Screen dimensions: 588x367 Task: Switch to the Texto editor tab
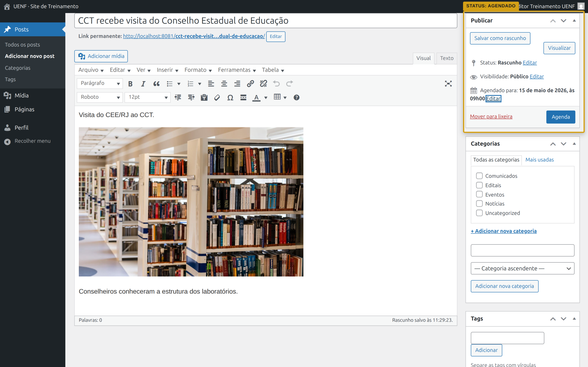coord(447,58)
